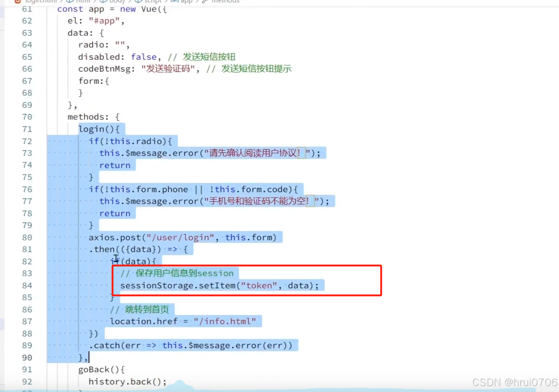Image resolution: width=559 pixels, height=392 pixels.
Task: Click line number 70 in the gutter
Action: tap(27, 117)
